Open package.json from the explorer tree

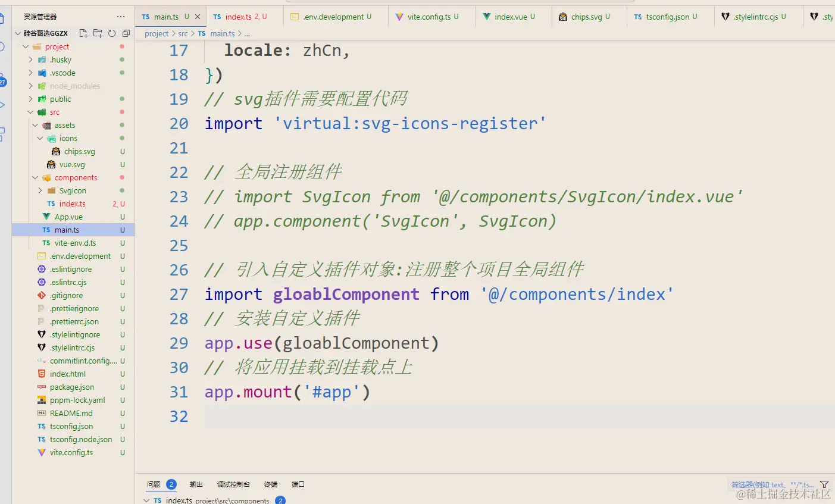point(72,387)
